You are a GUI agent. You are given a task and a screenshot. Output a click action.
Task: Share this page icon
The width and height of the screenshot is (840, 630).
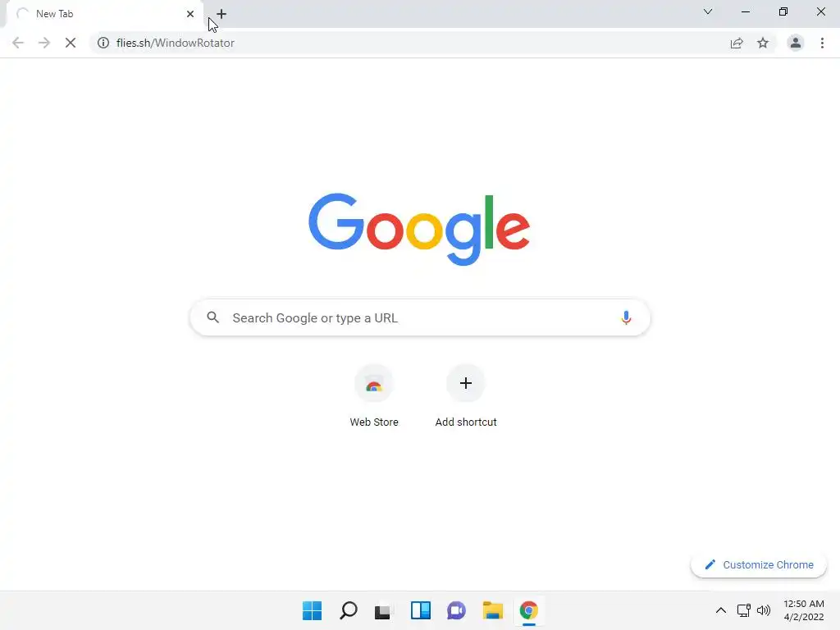(x=737, y=43)
